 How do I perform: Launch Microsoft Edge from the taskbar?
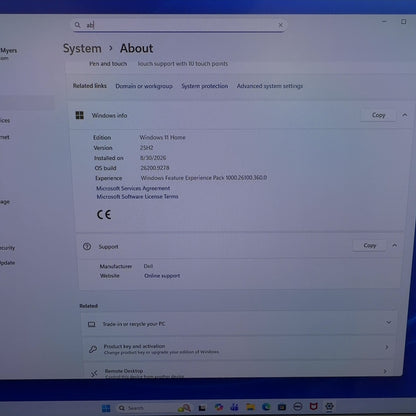266,407
